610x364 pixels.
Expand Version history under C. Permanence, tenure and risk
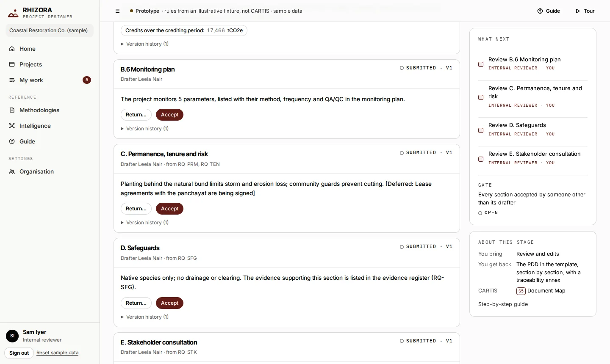click(x=145, y=223)
